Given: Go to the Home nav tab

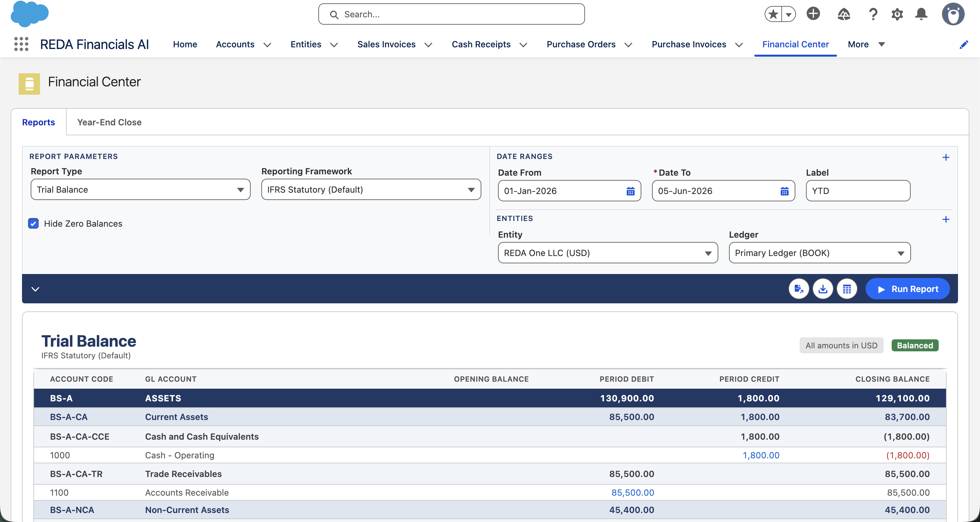Looking at the screenshot, I should point(185,44).
